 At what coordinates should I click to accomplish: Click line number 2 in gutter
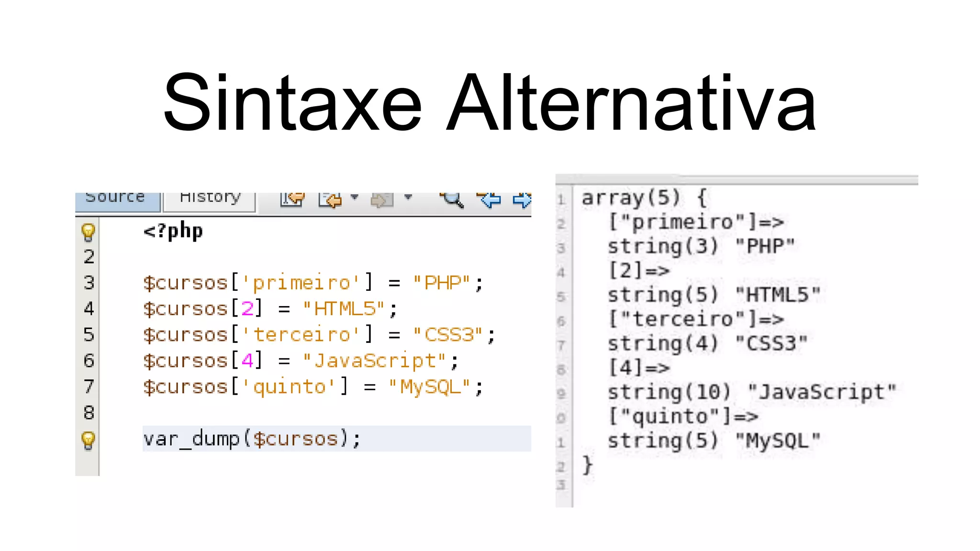89,257
